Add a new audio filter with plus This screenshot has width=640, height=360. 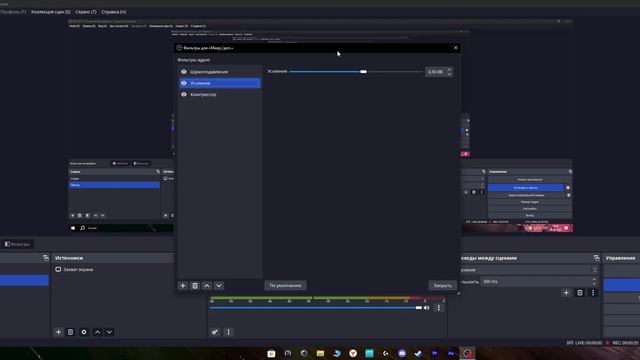tap(183, 286)
